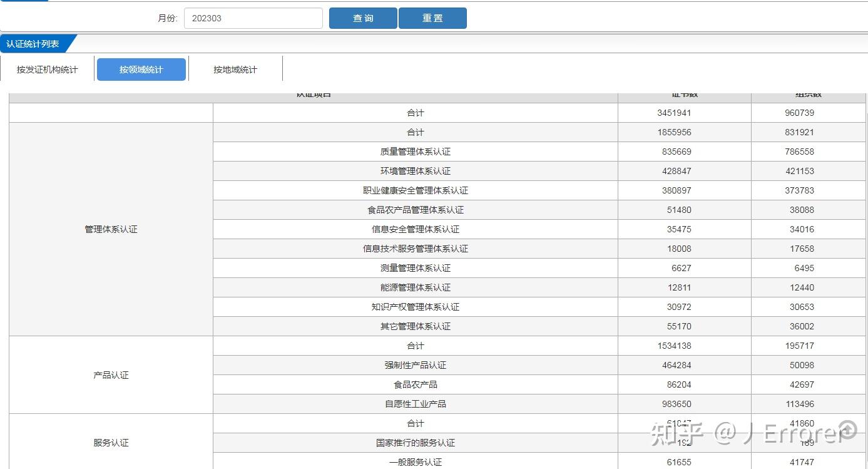Click the 服务认证 category cell

111,443
